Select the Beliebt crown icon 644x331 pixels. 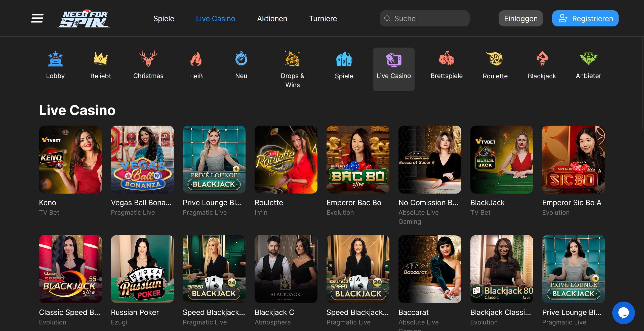point(101,59)
